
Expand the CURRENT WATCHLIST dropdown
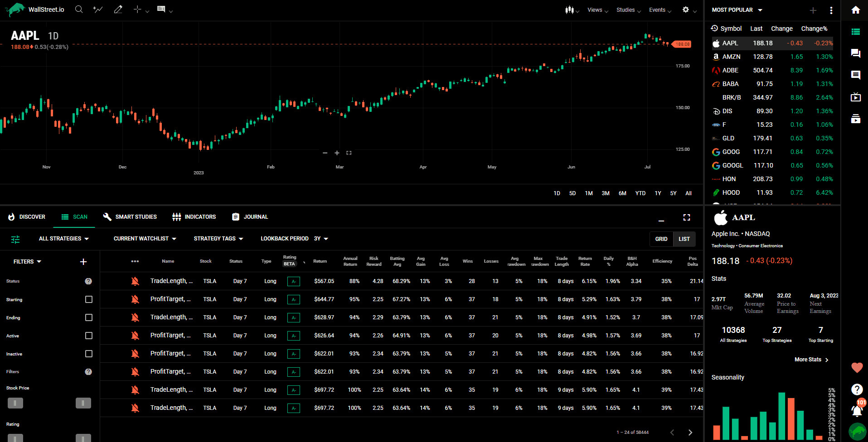[x=145, y=239]
